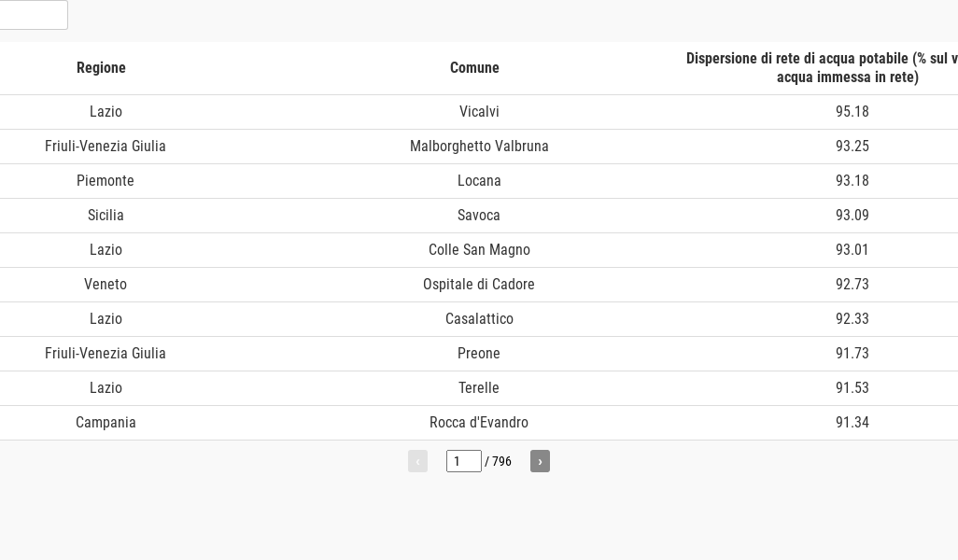This screenshot has height=560, width=958.
Task: Select the Preone comune cell
Action: 479,354
